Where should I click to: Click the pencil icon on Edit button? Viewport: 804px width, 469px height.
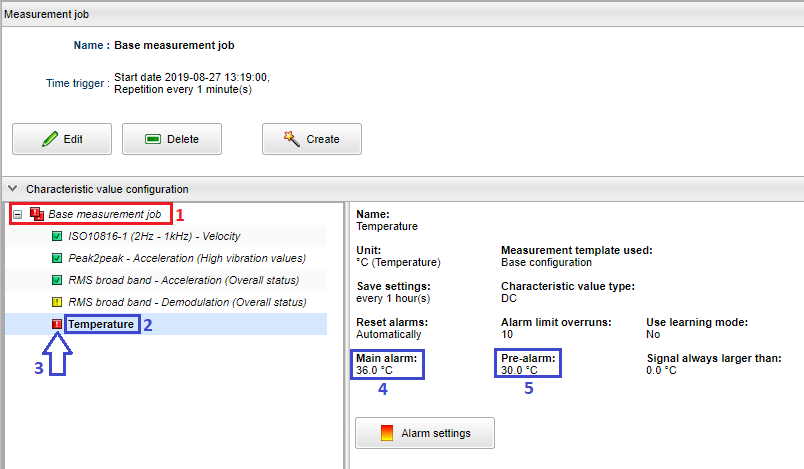50,139
